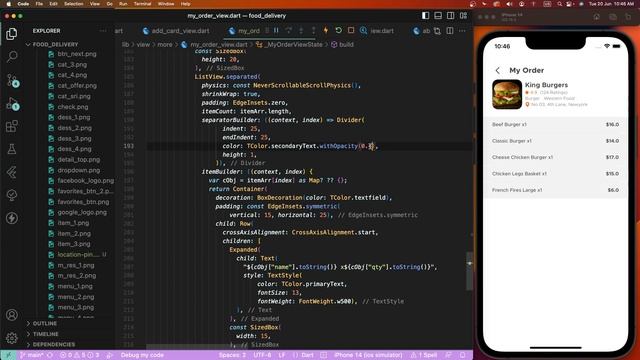Image resolution: width=640 pixels, height=360 pixels.
Task: Open Widget Inspector from debug toolbar
Action: point(363,31)
